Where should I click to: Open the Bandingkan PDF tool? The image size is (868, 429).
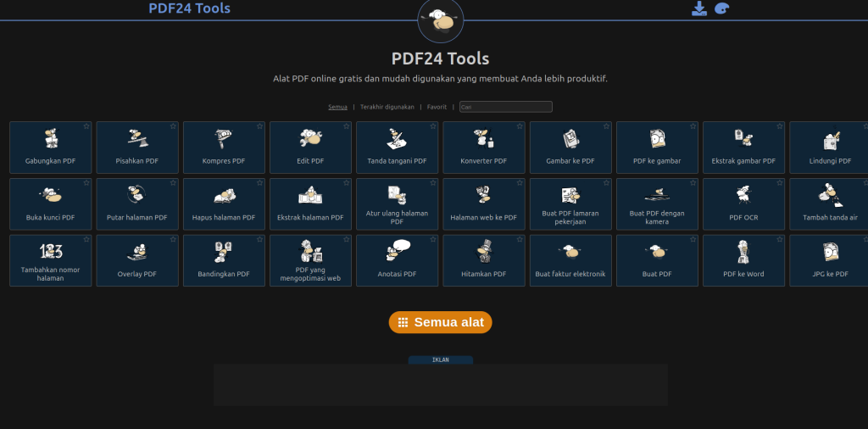click(x=224, y=260)
